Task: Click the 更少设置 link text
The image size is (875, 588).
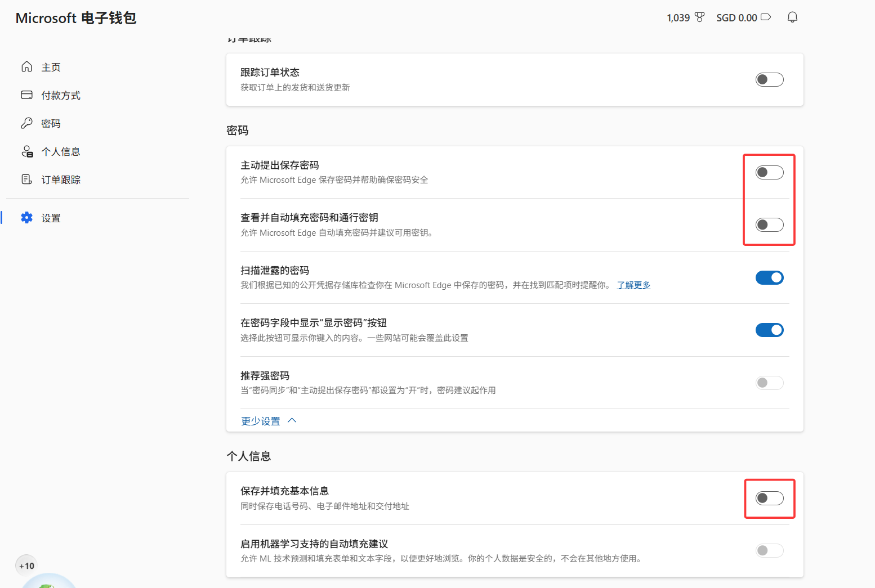Action: tap(261, 421)
